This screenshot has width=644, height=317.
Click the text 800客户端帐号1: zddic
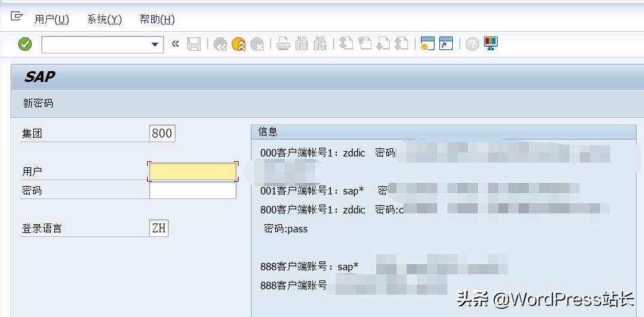click(313, 210)
